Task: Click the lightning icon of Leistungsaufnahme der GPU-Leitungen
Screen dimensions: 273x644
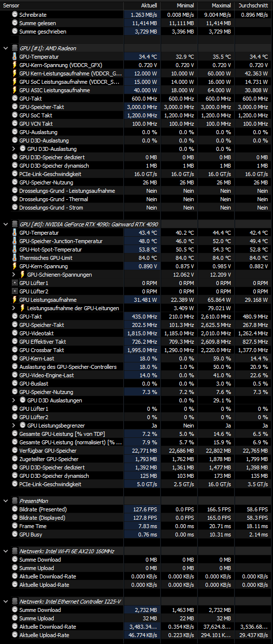Action: pos(22,308)
